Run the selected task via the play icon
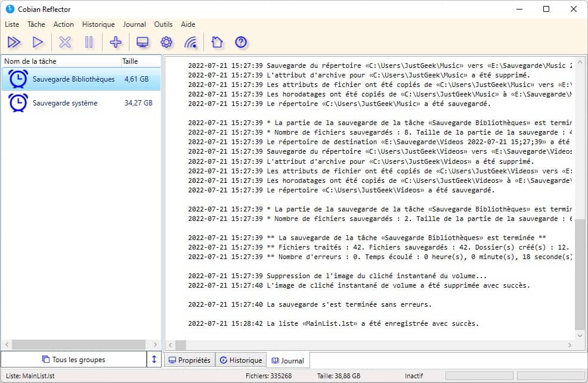 38,42
